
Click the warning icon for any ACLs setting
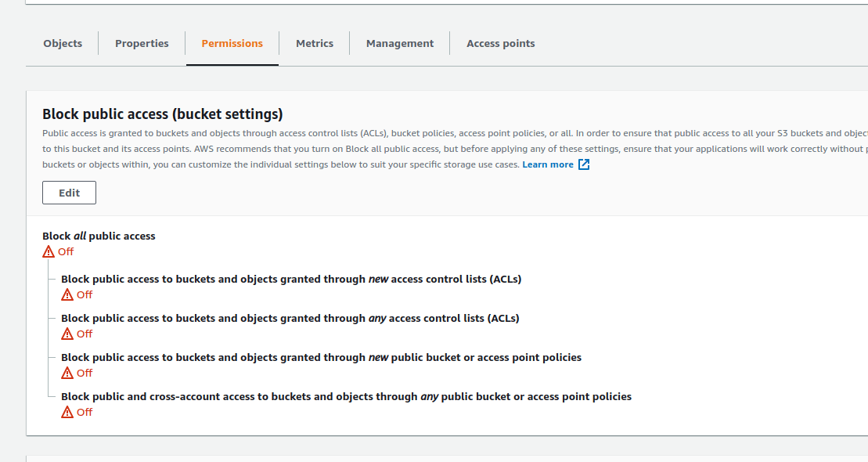click(x=67, y=334)
